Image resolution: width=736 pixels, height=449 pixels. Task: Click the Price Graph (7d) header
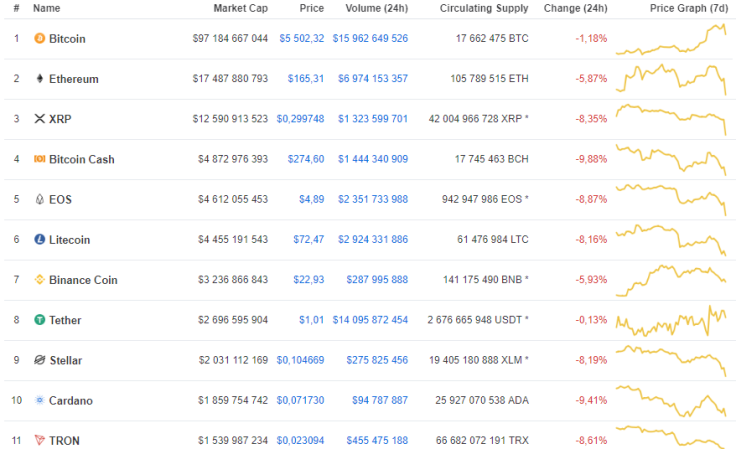tap(689, 8)
